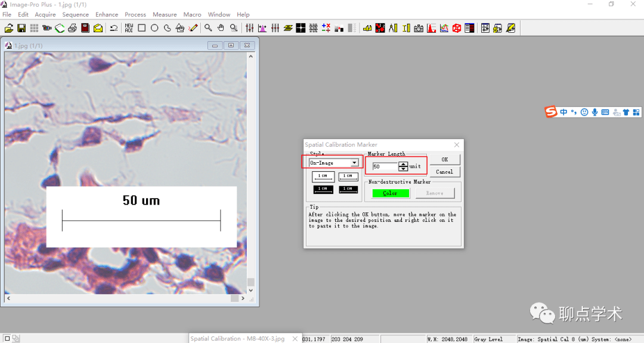
Task: Choose the top-left white 1 cm marker style
Action: (x=323, y=176)
